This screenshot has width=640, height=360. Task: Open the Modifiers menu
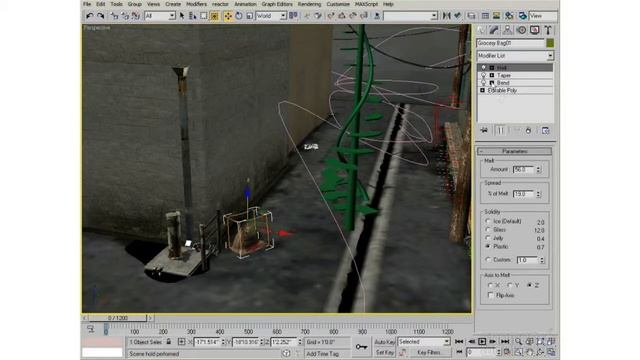point(196,4)
